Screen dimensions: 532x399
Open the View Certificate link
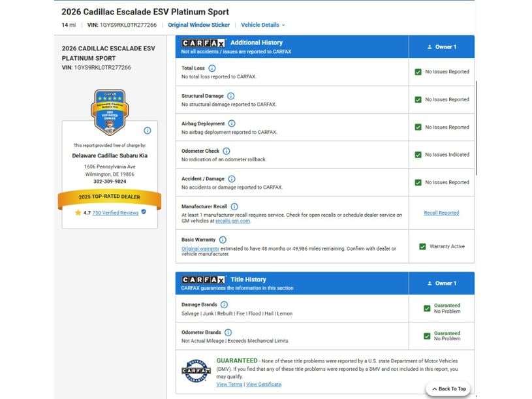coord(264,385)
